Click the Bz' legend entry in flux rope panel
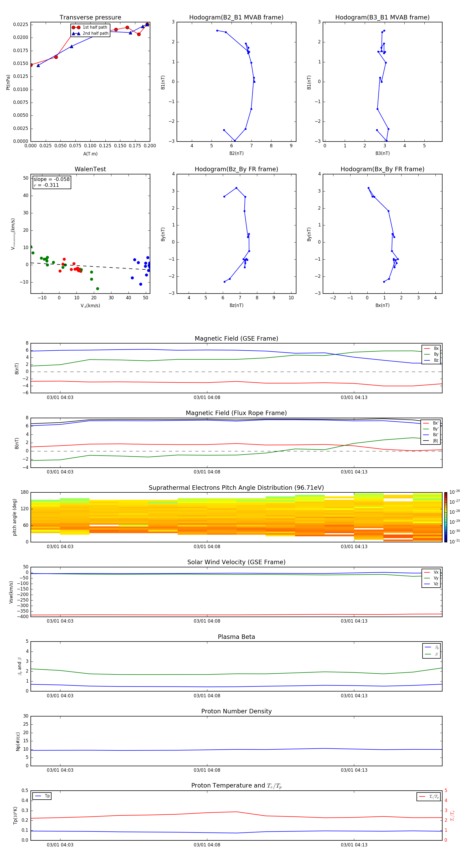The width and height of the screenshot is (473, 868). tap(431, 435)
